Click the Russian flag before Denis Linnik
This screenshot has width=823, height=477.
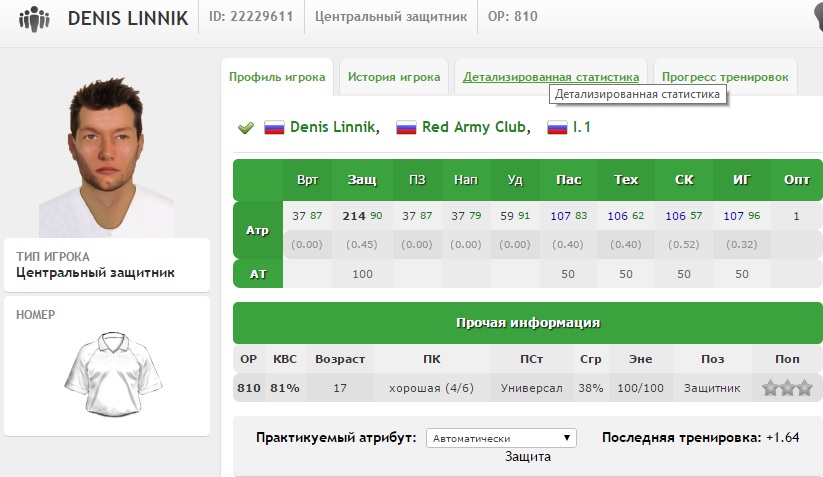coord(274,128)
